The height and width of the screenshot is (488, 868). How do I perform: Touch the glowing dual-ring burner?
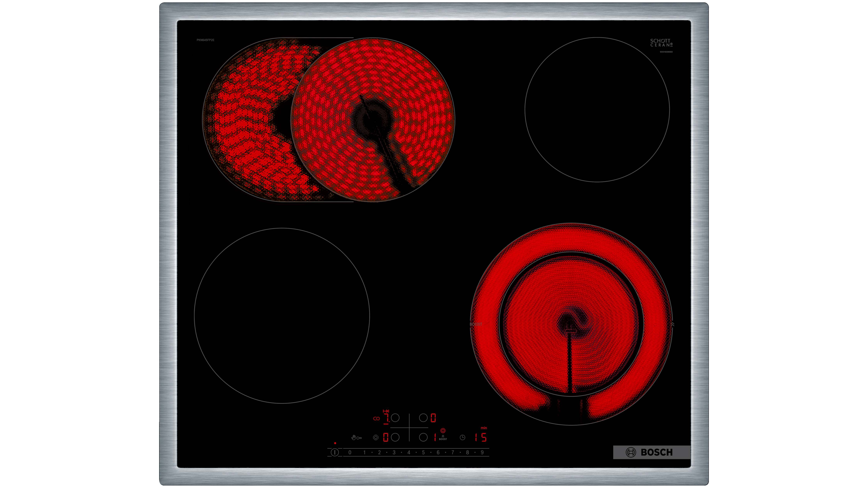click(x=571, y=324)
